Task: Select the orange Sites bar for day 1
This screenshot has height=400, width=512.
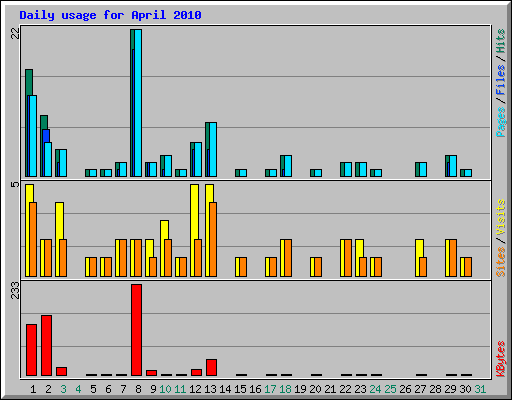Action: [33, 239]
